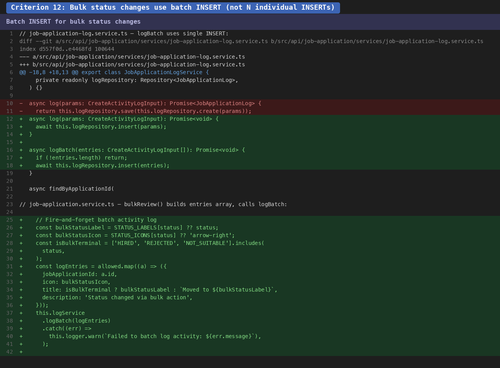This screenshot has width=500, height=368.
Task: Click line number 42 in gutter
Action: click(x=10, y=352)
